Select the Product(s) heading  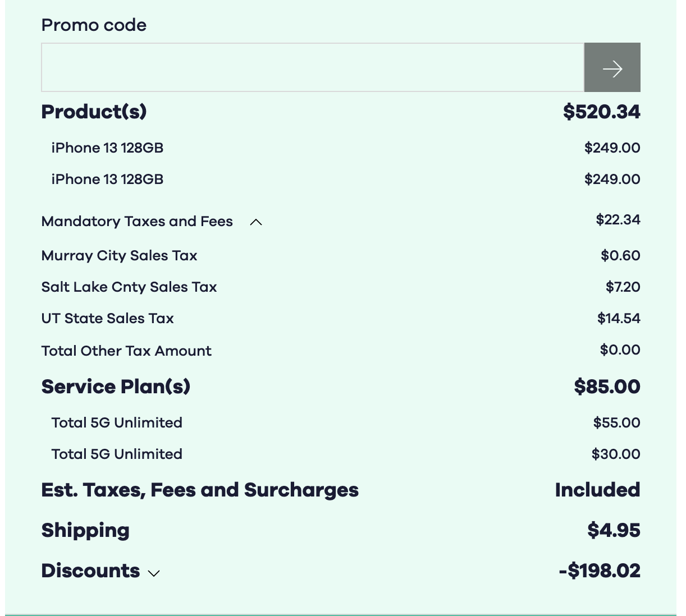pyautogui.click(x=94, y=112)
